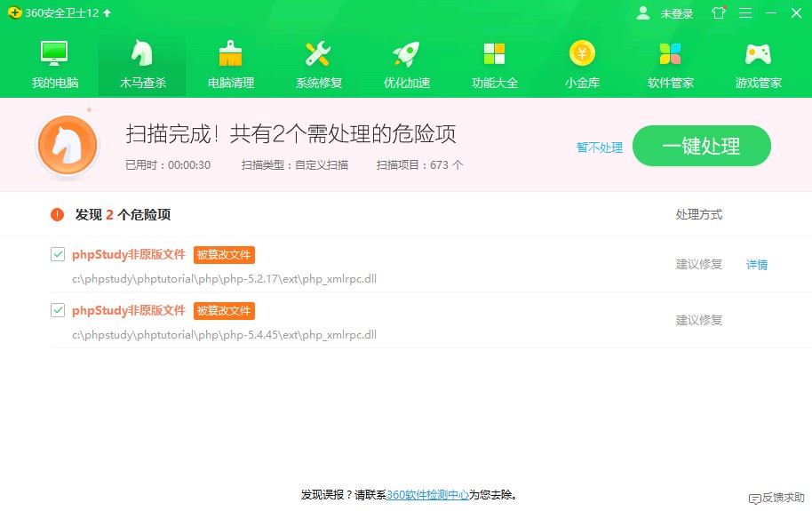
Task: Click the user avatar icon
Action: pyautogui.click(x=643, y=13)
